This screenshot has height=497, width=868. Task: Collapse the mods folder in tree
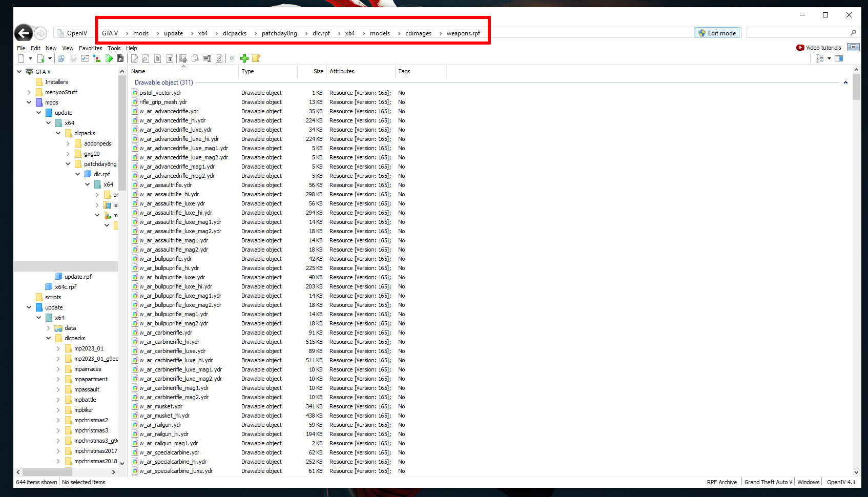click(29, 102)
